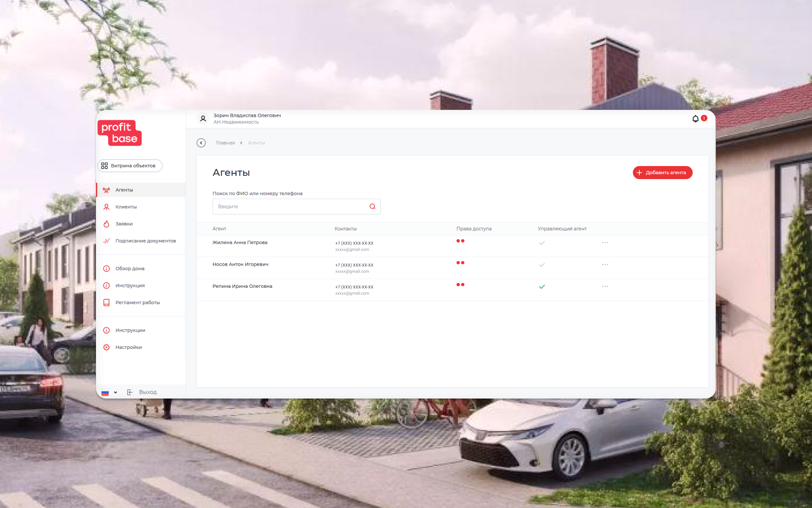Click the Profitbase logo

[x=120, y=133]
